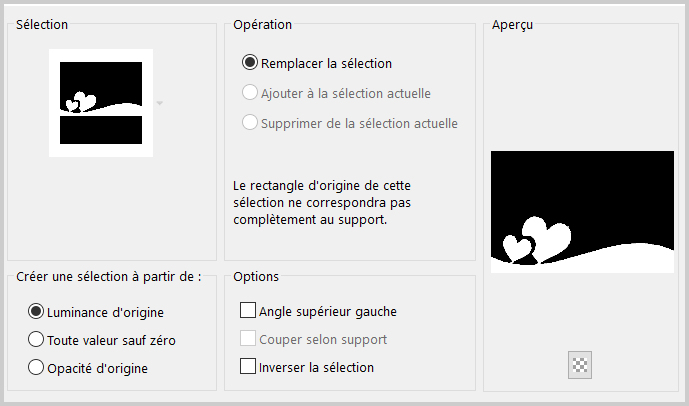
Task: Open the selection thumbnail dropdown arrow
Action: pyautogui.click(x=160, y=103)
